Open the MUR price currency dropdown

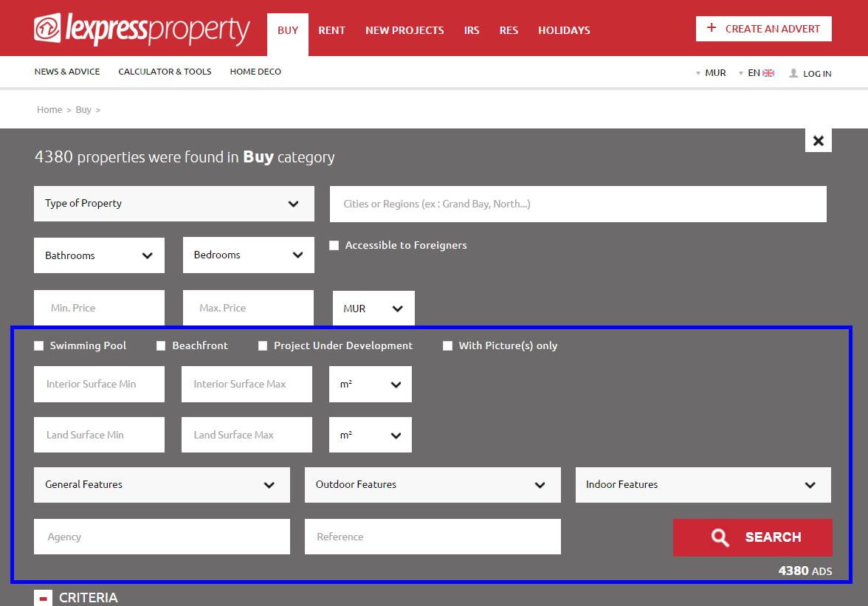point(373,309)
